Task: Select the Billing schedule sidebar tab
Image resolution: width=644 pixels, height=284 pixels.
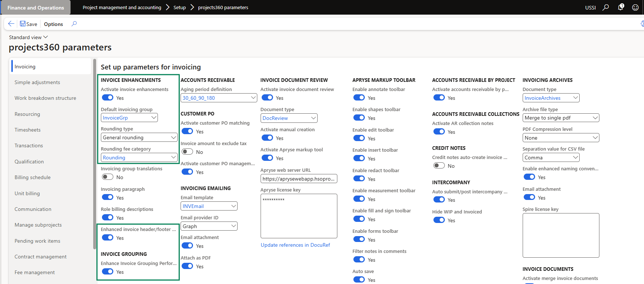Action: tap(33, 177)
